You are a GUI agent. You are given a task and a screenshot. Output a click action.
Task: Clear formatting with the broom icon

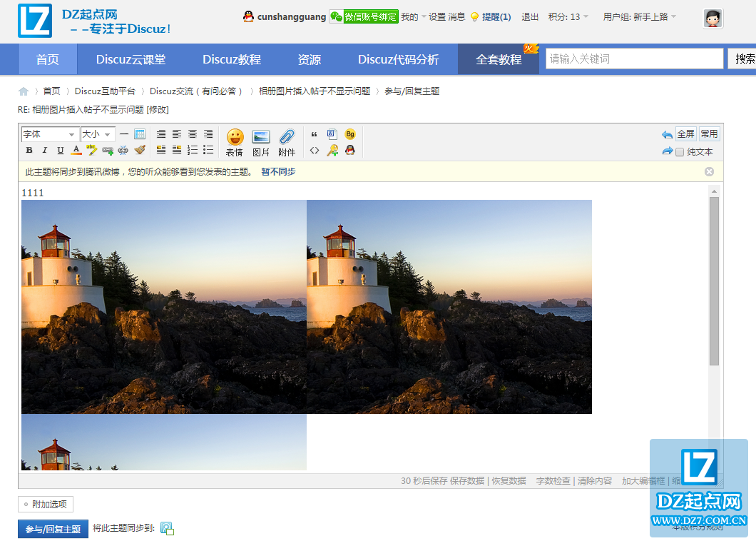140,150
